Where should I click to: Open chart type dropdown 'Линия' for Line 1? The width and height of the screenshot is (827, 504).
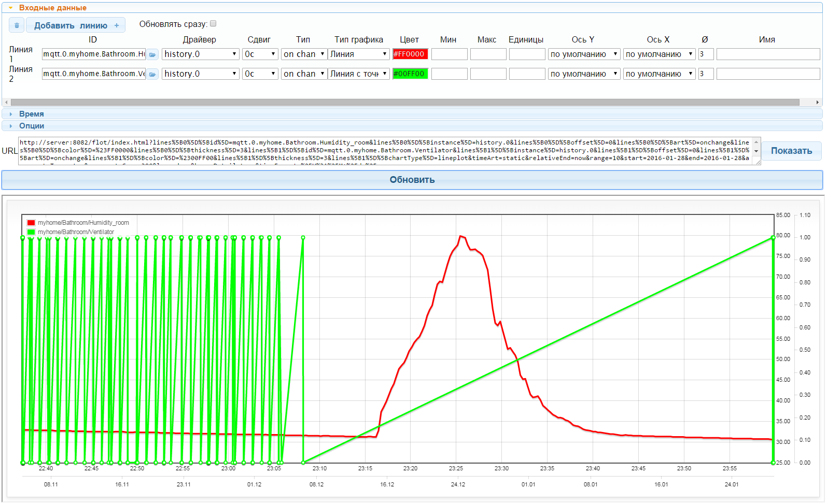pos(359,54)
